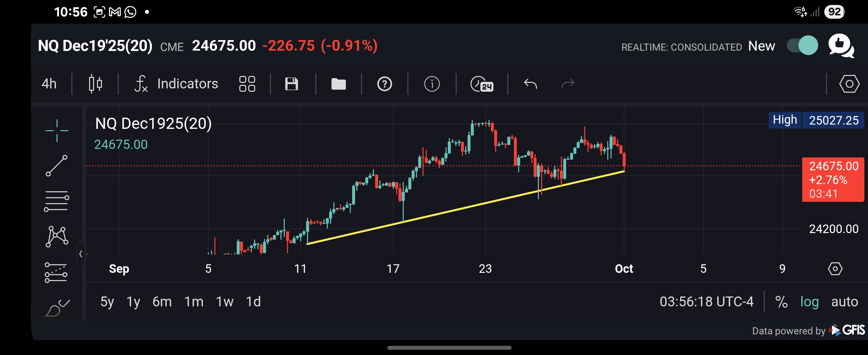Switch to the 5y time range
Screen dimensions: 868x355
tap(107, 301)
